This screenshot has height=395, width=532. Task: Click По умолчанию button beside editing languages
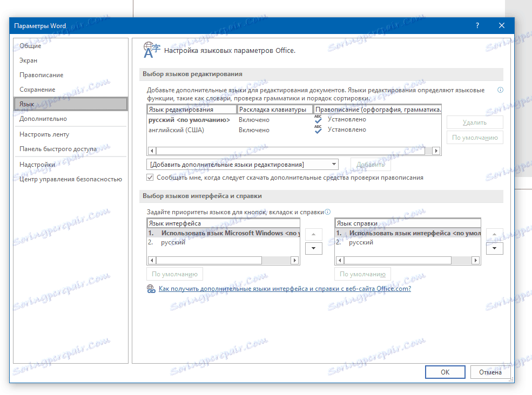475,138
